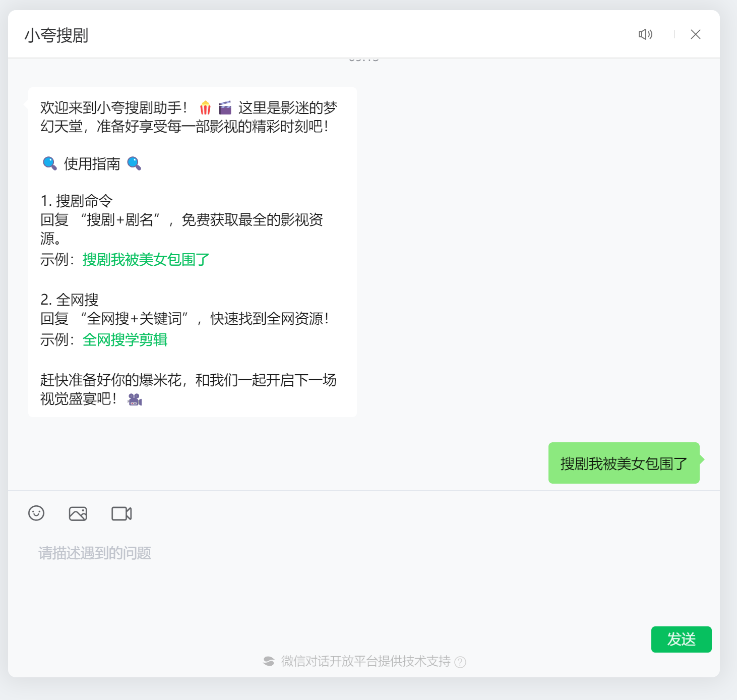The image size is (737, 700).
Task: Click the image upload icon
Action: 78,513
